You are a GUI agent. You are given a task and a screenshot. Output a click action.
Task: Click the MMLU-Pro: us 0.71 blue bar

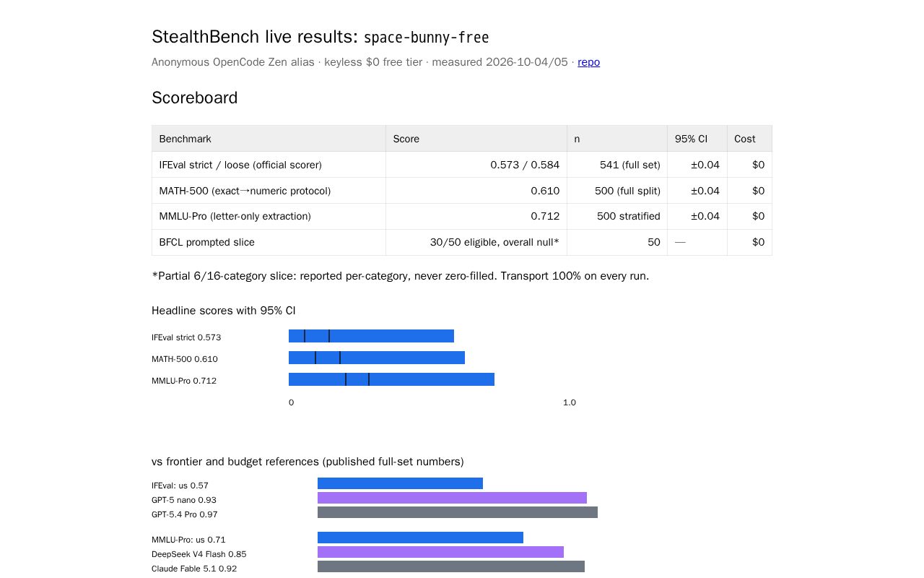420,538
